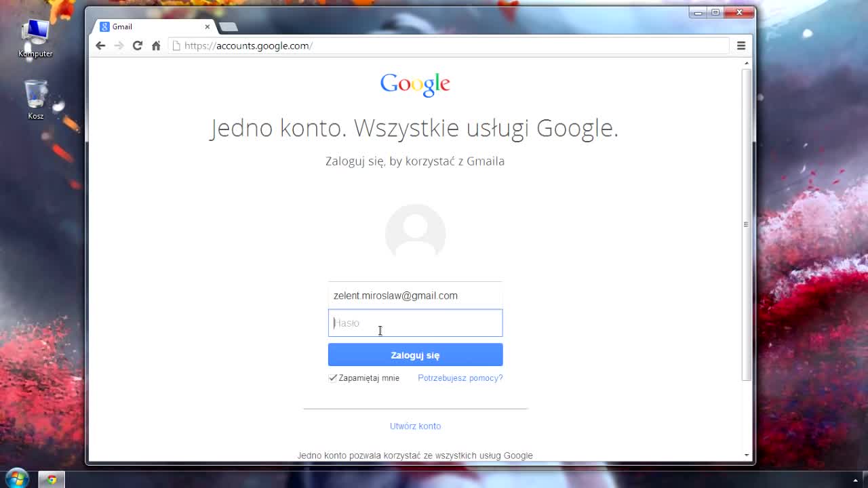Open the Windows Start menu
This screenshot has height=488, width=868.
(x=17, y=479)
